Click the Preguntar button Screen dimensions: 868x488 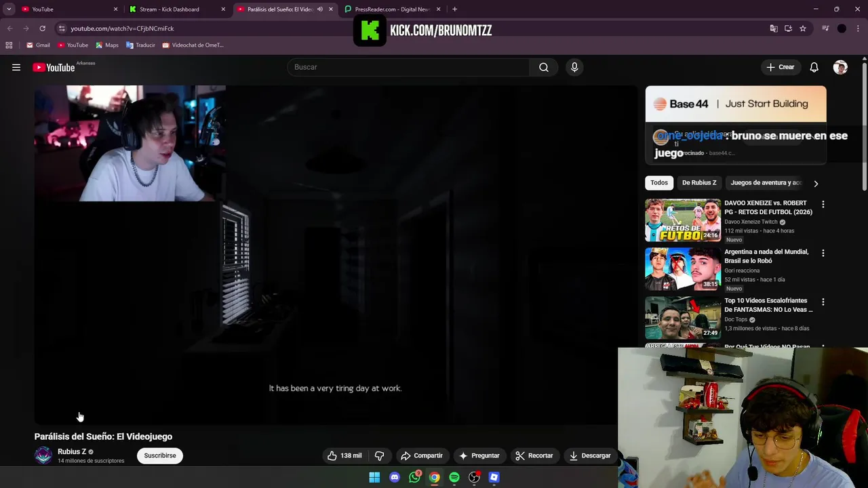click(479, 455)
